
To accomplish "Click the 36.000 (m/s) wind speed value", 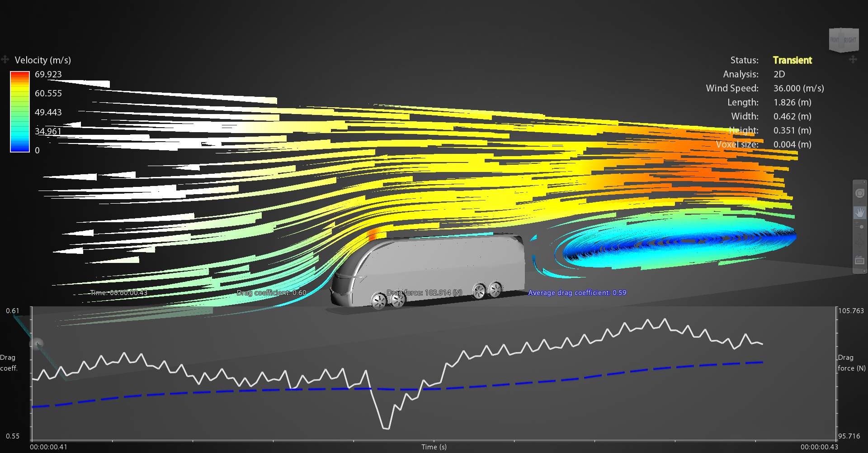I will [x=798, y=88].
